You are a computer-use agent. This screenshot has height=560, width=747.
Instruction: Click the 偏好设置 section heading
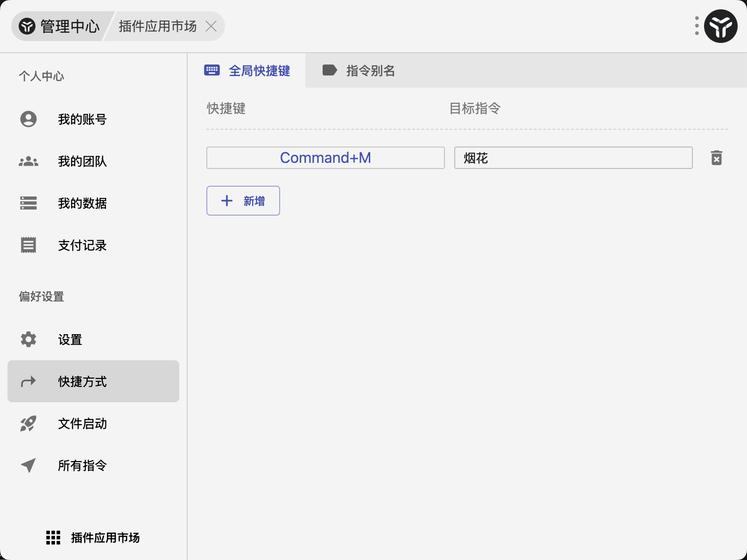tap(42, 296)
